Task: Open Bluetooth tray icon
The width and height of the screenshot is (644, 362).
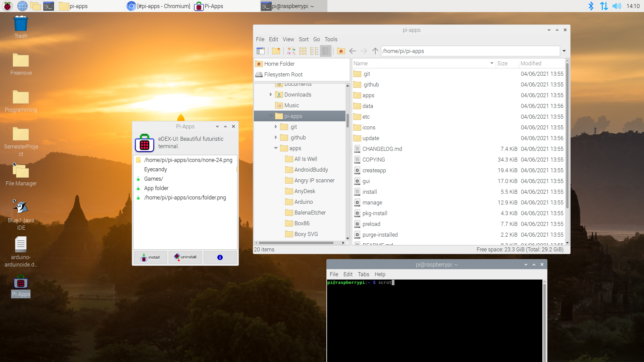Action: pyautogui.click(x=591, y=6)
